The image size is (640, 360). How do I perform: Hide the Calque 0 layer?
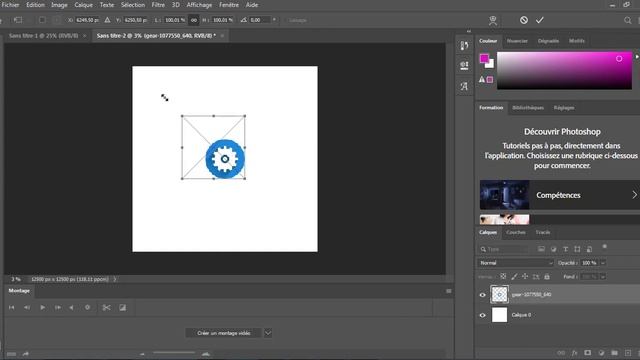pyautogui.click(x=482, y=315)
